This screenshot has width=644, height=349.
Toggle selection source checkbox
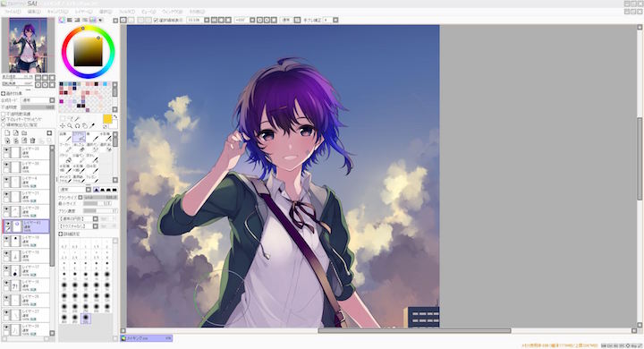click(4, 124)
